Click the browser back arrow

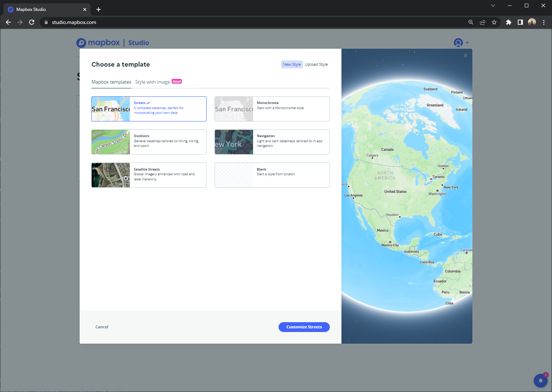tap(8, 22)
